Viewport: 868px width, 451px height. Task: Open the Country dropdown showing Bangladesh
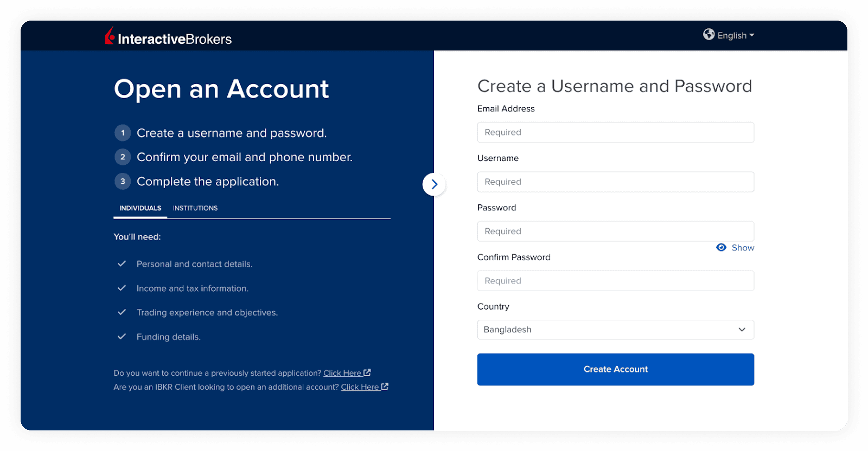pyautogui.click(x=616, y=330)
